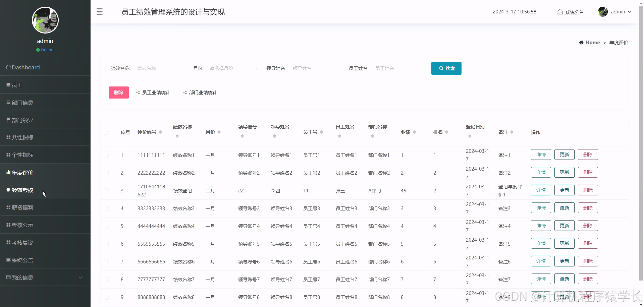The image size is (644, 307).
Task: Open 员工业绩统计 statistics
Action: click(153, 93)
